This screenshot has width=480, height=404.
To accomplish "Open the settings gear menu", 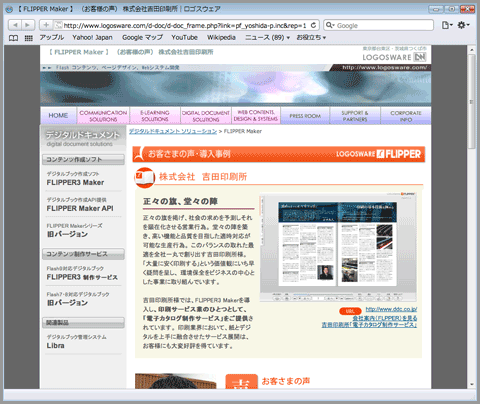I will click(463, 25).
